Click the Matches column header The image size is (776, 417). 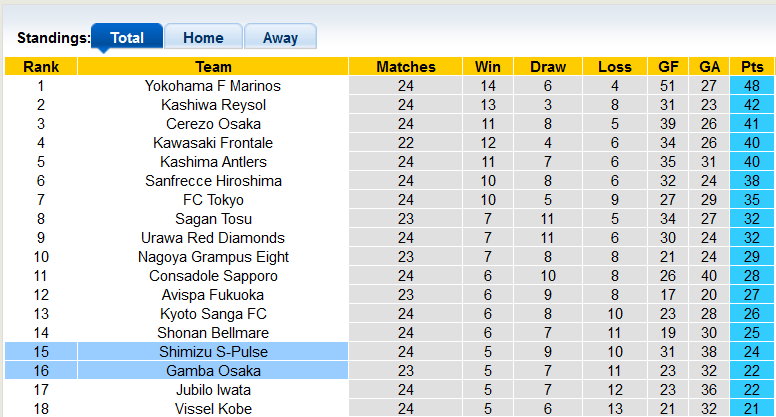(x=405, y=67)
